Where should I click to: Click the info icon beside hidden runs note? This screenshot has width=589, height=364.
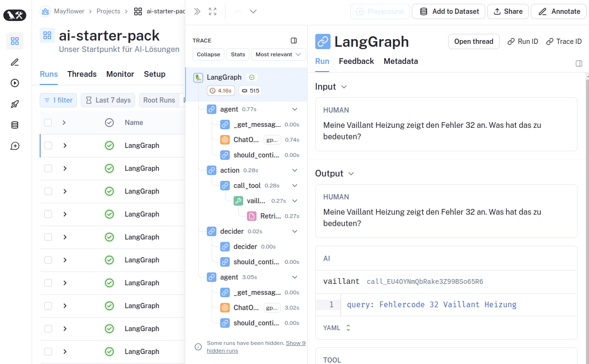click(198, 347)
